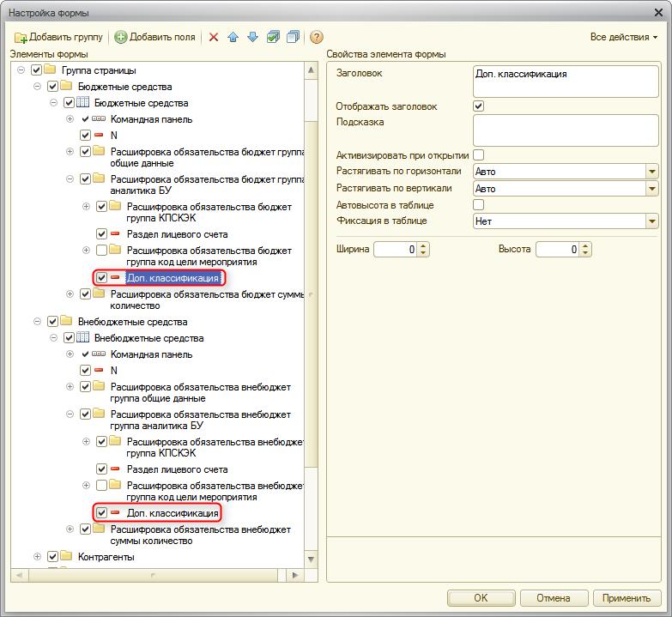
Task: Check бюджет группа код цели мероприятия box
Action: click(x=101, y=251)
